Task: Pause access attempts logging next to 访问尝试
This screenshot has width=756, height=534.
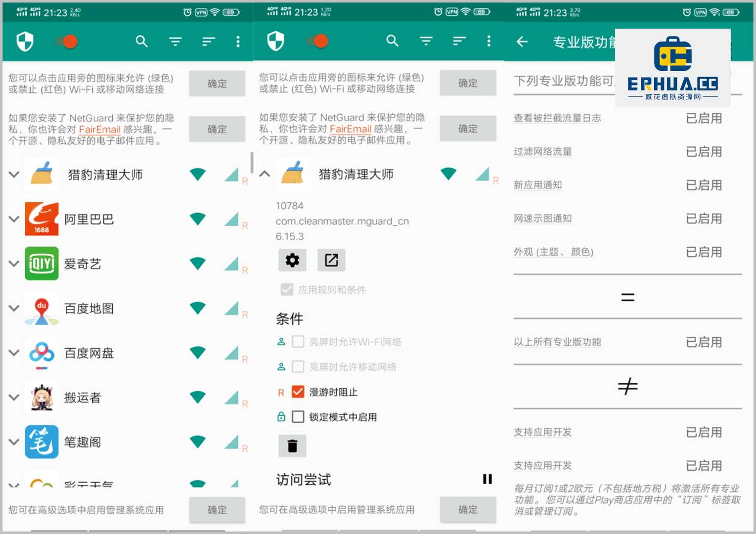Action: (488, 479)
